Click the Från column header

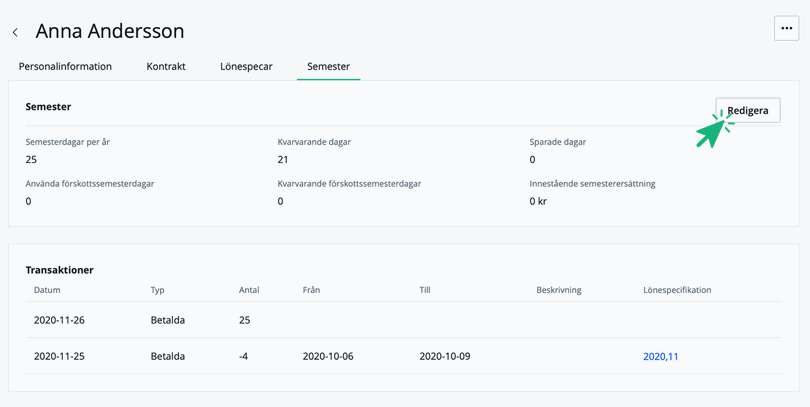[x=311, y=290]
